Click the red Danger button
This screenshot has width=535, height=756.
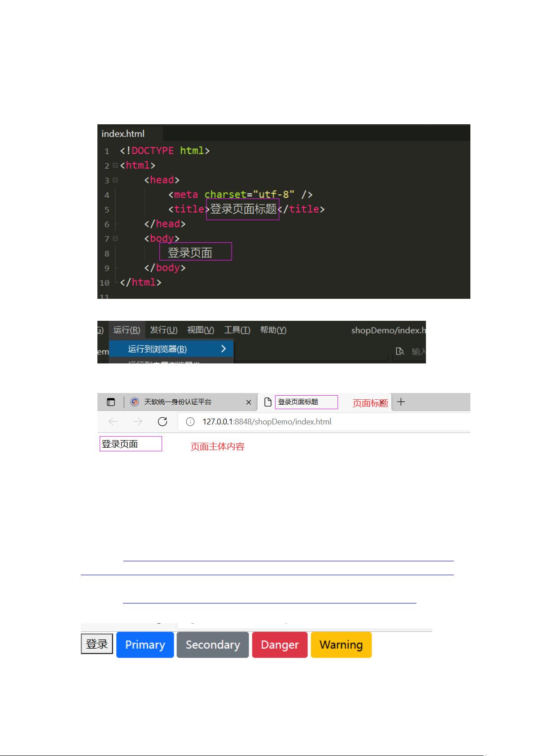[280, 645]
